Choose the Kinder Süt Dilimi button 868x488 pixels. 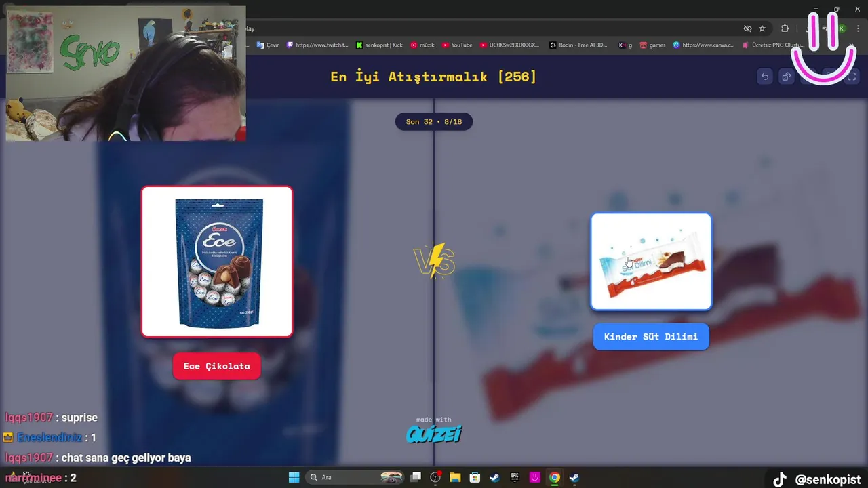651,337
